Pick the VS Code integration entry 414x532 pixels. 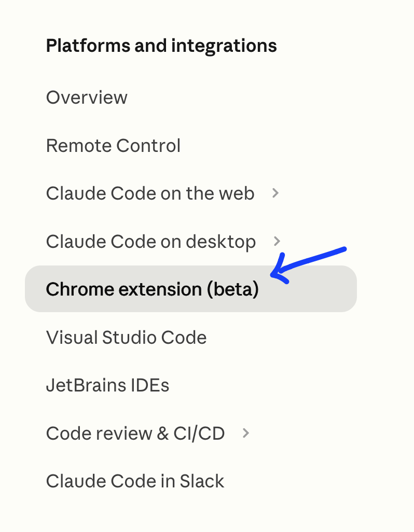pos(126,338)
